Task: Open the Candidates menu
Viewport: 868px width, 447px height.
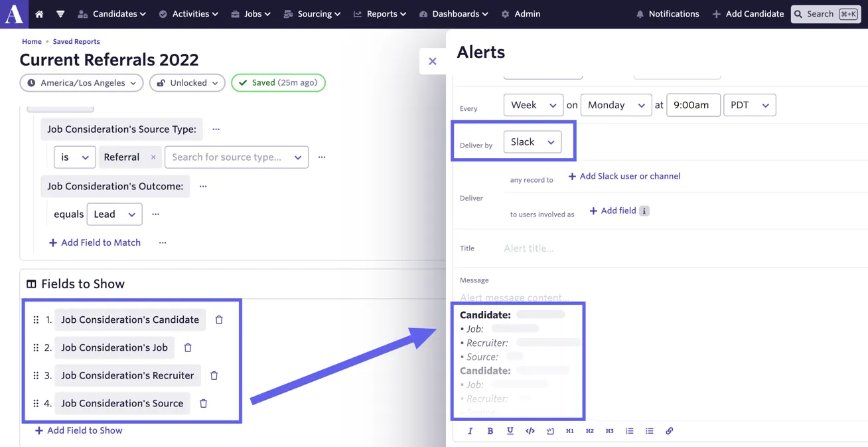Action: click(x=111, y=14)
